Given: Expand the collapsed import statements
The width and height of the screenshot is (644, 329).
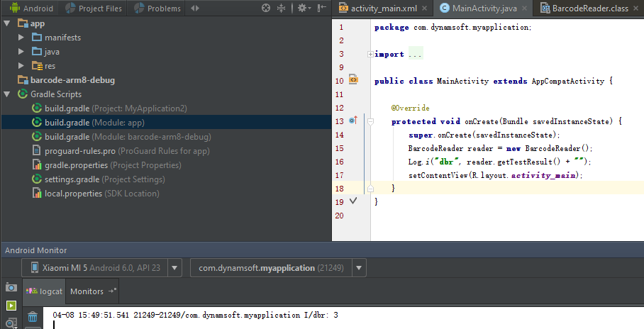Looking at the screenshot, I should pyautogui.click(x=370, y=54).
